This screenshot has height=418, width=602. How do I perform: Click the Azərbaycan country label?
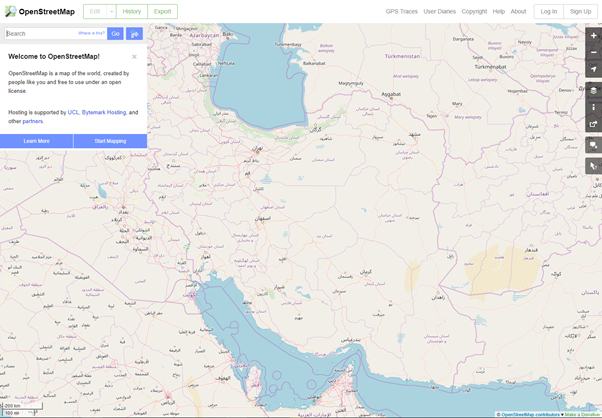(x=204, y=35)
